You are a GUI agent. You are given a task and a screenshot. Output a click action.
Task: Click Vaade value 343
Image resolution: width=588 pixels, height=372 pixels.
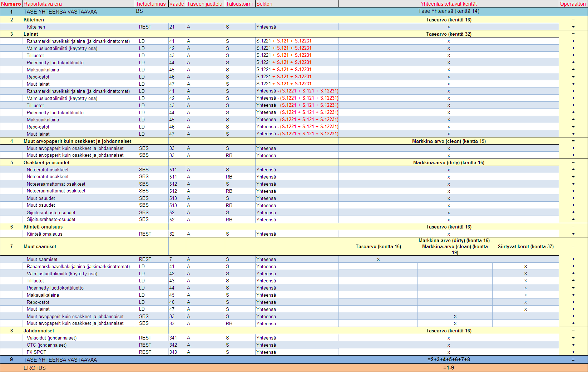pyautogui.click(x=173, y=352)
